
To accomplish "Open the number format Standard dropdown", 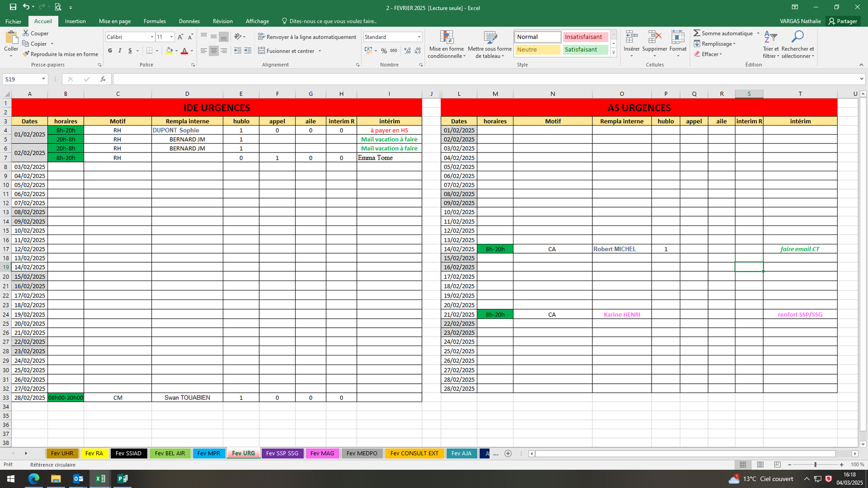I will (x=419, y=37).
